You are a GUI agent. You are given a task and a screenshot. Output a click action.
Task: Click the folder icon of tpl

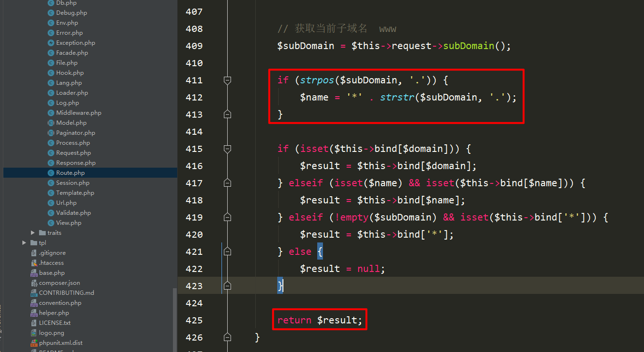click(x=34, y=243)
